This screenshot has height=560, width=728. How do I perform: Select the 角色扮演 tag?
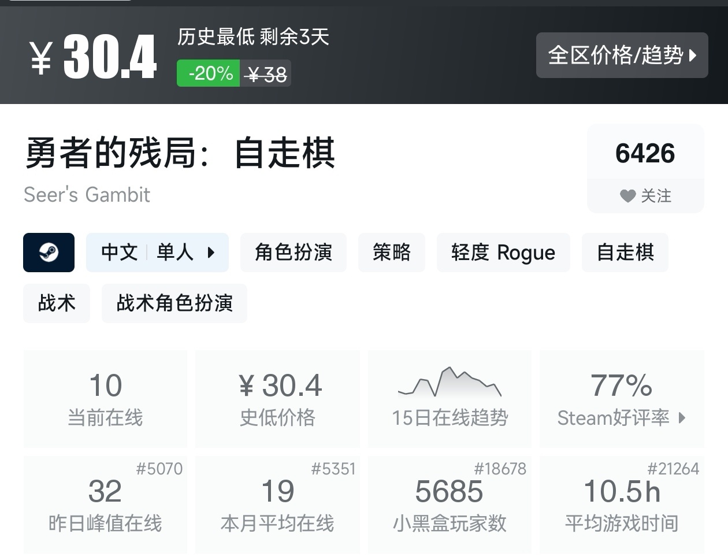(x=294, y=253)
